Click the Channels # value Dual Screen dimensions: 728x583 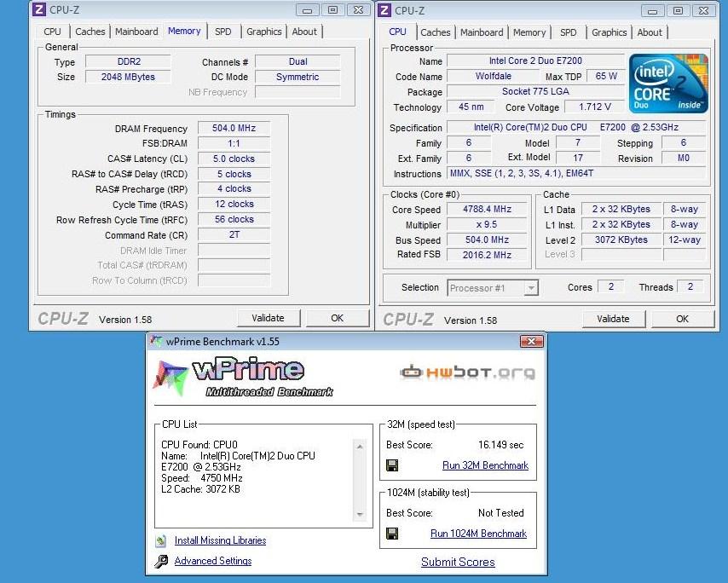(x=298, y=61)
